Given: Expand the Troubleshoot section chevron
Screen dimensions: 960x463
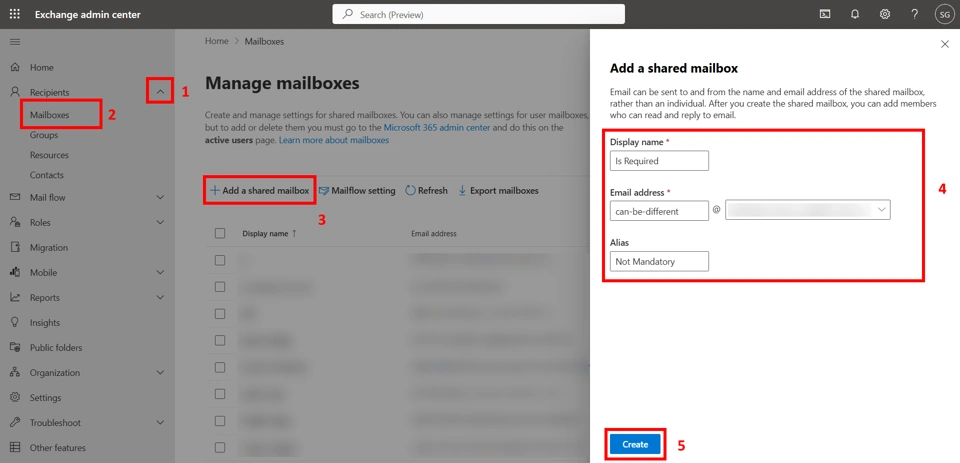Looking at the screenshot, I should [160, 423].
